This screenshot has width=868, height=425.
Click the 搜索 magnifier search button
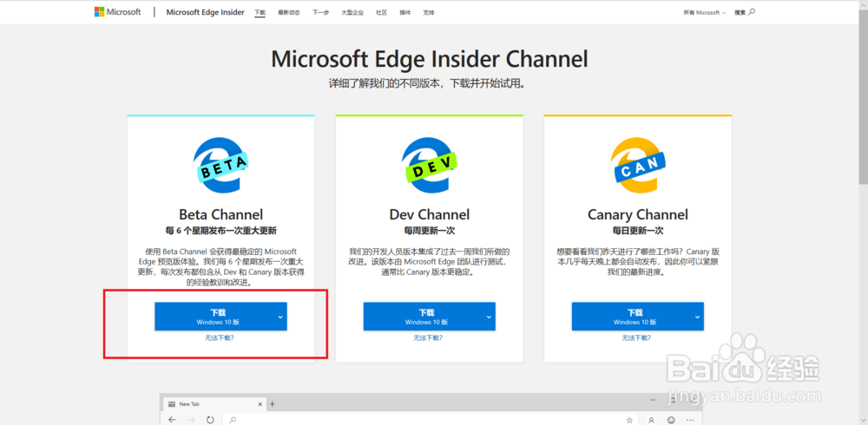point(745,12)
